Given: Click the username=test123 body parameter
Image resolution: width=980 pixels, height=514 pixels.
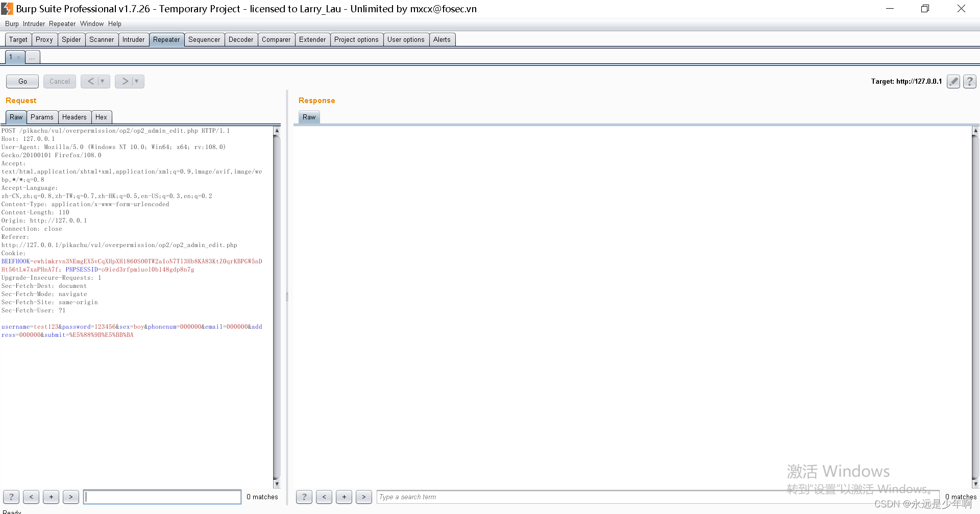Looking at the screenshot, I should 30,327.
